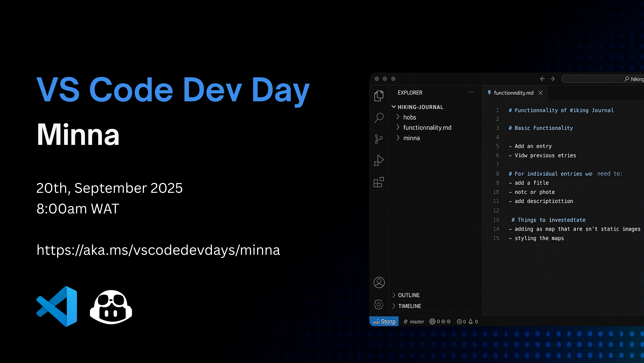644x363 pixels.
Task: Expand the hobs folder
Action: point(398,117)
